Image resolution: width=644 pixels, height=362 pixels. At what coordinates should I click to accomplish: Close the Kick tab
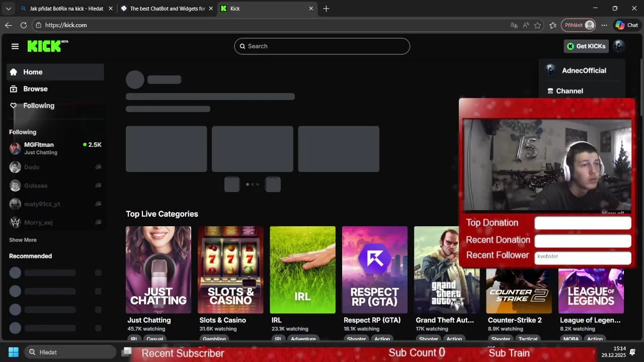pos(311,9)
